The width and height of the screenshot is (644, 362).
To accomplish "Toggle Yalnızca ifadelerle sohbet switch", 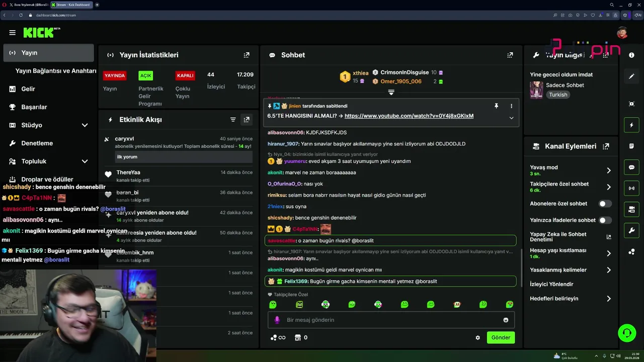I will click(605, 220).
